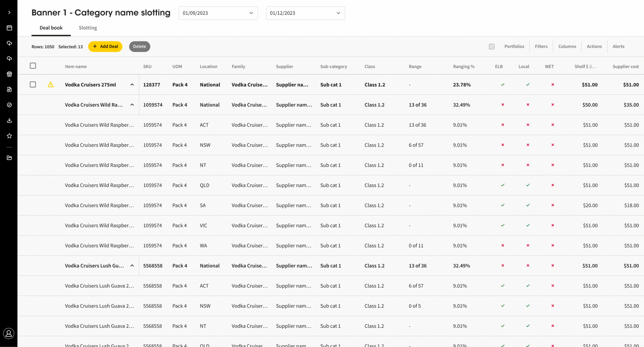Click the warning alert icon on Vodka Cruisers 275ml
The image size is (644, 347).
click(51, 84)
